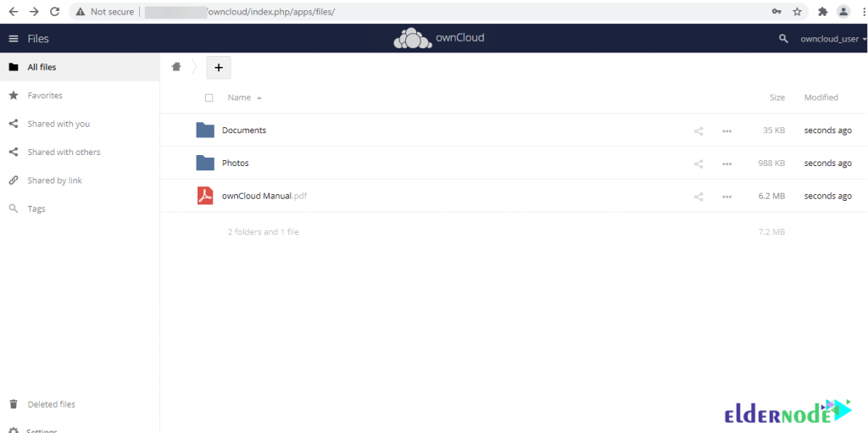Click the Shared by link chain icon
This screenshot has height=433, width=868.
[x=14, y=180]
